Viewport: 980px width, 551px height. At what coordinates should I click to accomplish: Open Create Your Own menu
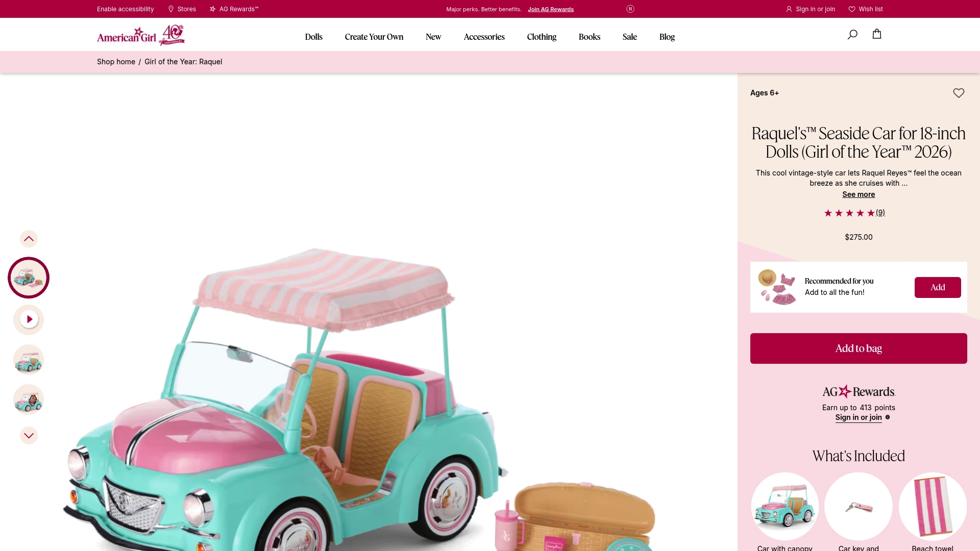pos(374,37)
